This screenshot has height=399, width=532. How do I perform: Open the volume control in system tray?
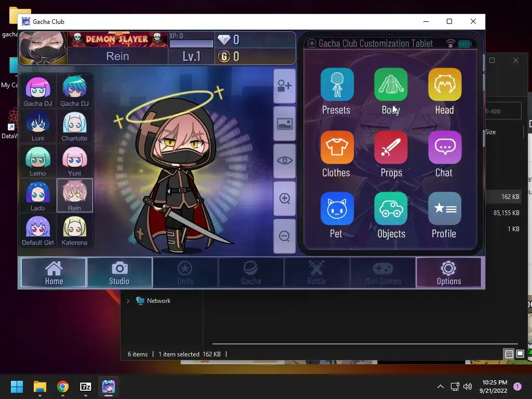(x=468, y=387)
